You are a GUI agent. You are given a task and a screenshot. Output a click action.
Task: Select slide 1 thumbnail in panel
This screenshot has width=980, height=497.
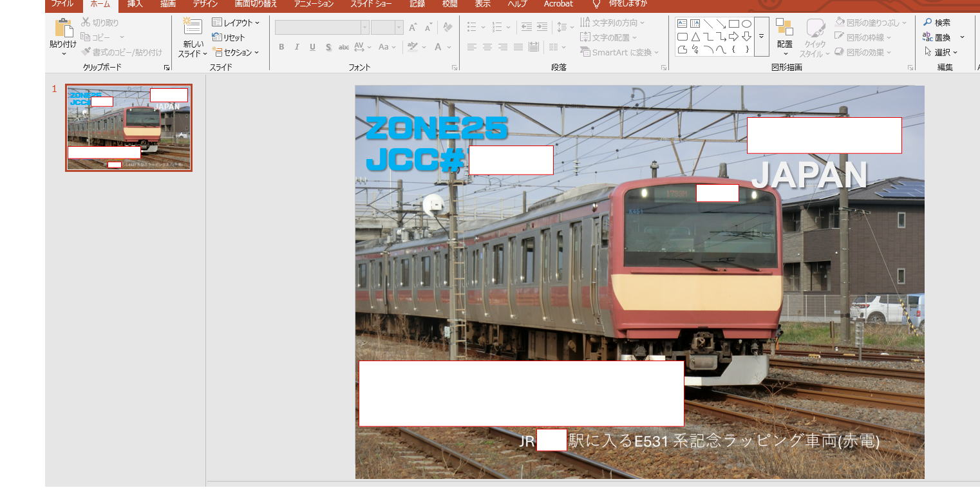[x=129, y=127]
